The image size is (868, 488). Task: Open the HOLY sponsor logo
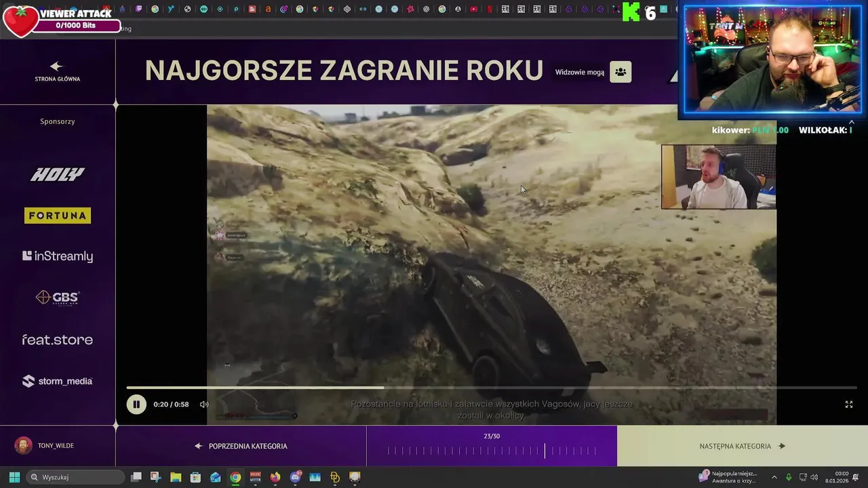tap(58, 174)
